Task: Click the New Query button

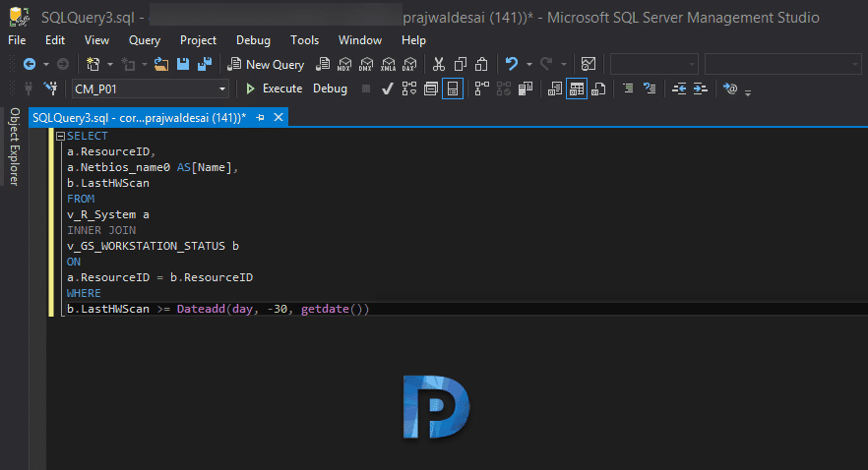Action: pyautogui.click(x=266, y=65)
